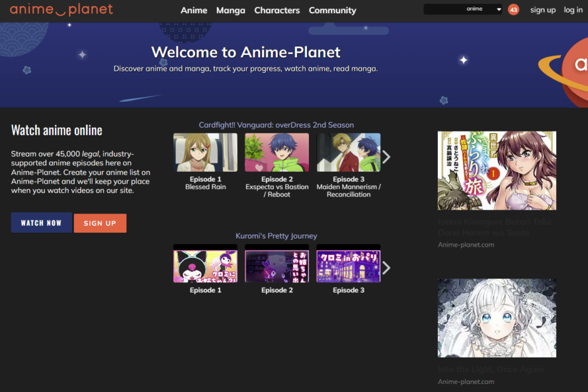Open the 43 notifications badge
Image resolution: width=588 pixels, height=392 pixels.
click(513, 9)
